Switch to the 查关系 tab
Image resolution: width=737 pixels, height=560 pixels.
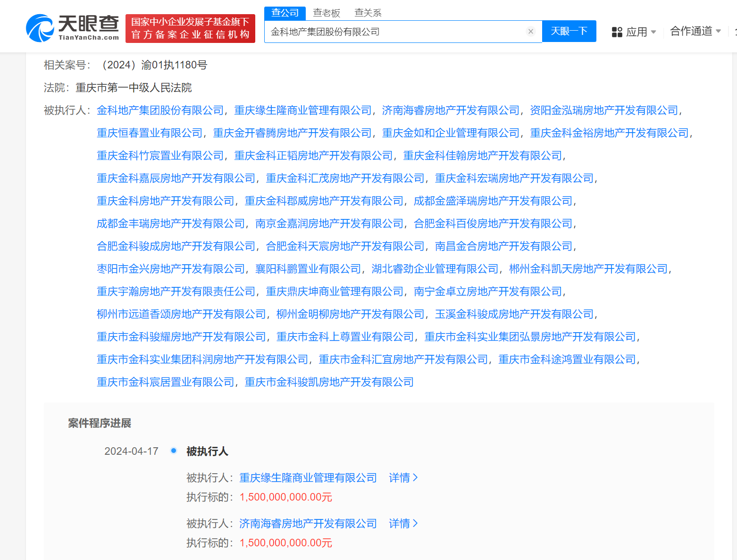pyautogui.click(x=368, y=13)
